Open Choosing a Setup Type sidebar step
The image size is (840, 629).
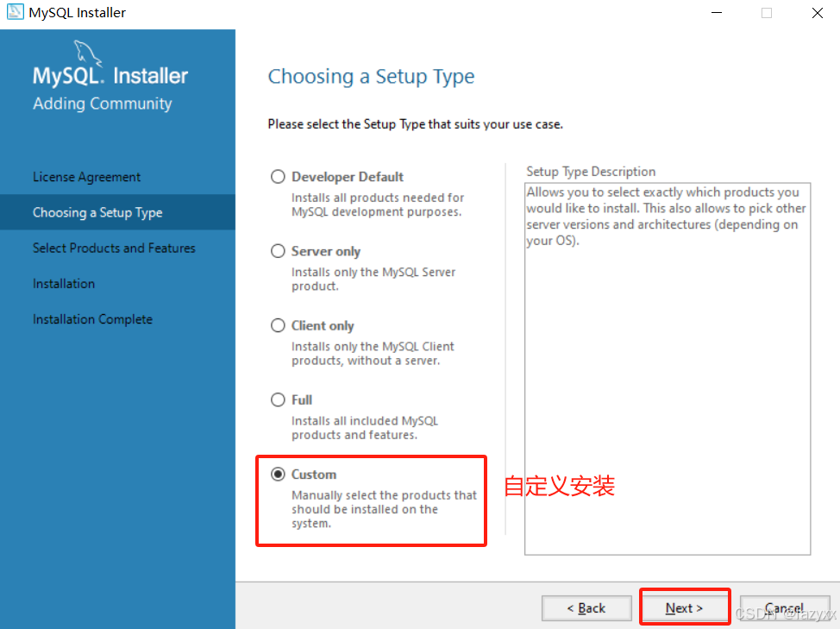point(97,213)
